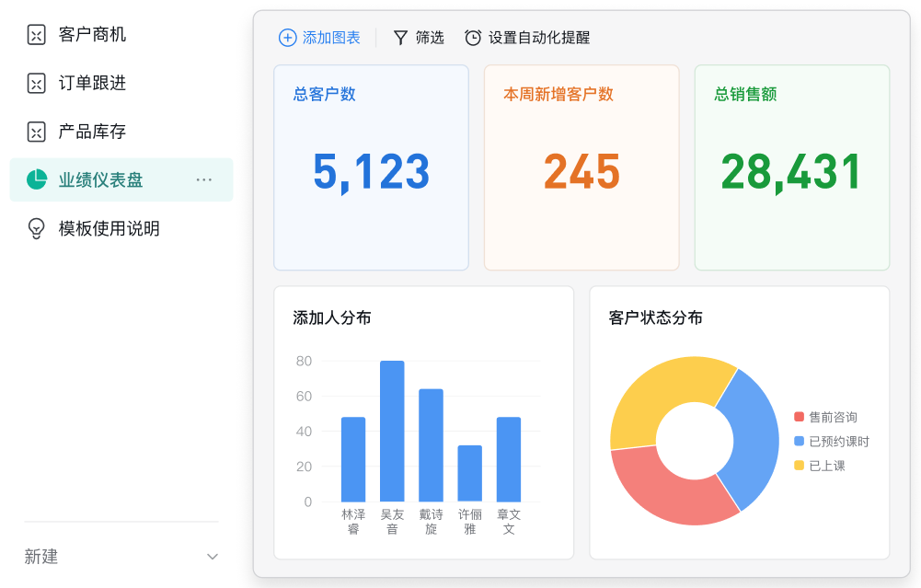Click the funnel filter icon
The height and width of the screenshot is (588, 921).
(400, 38)
